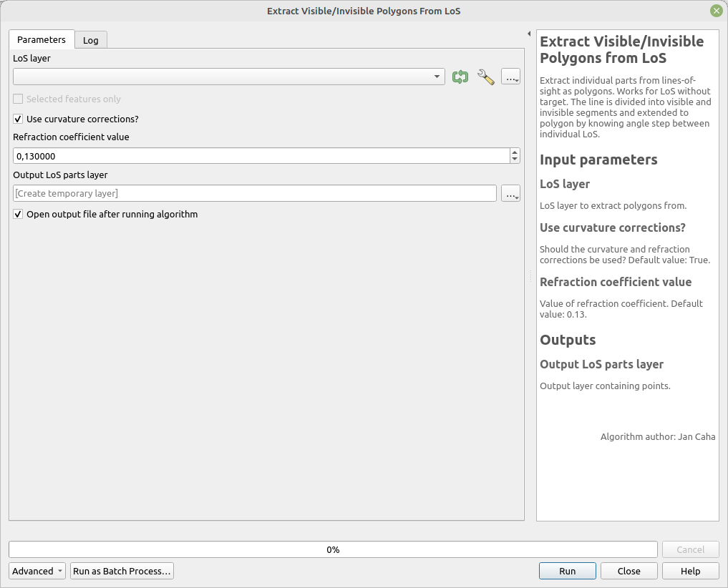Disable Use curvature corrections

[17, 119]
